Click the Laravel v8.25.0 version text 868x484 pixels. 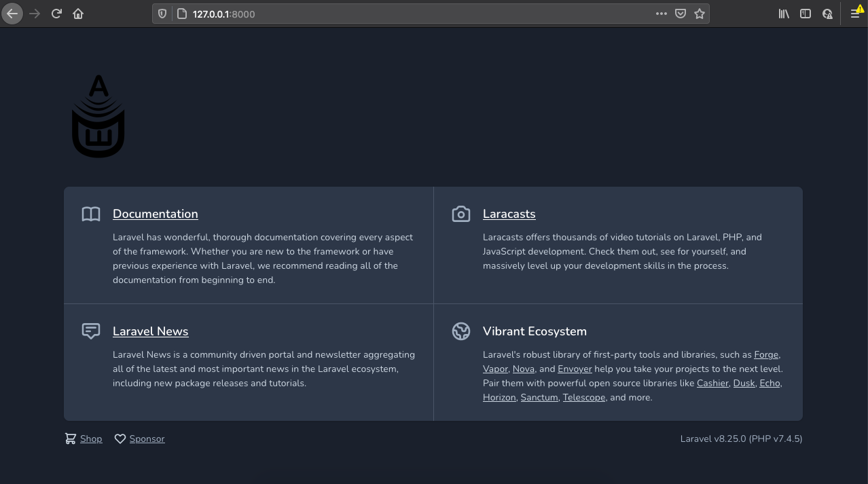741,439
